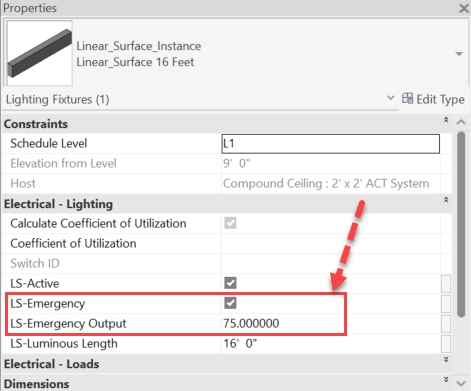Click the LS-Emergency Output value 75.000000
This screenshot has width=471, height=391.
251,323
